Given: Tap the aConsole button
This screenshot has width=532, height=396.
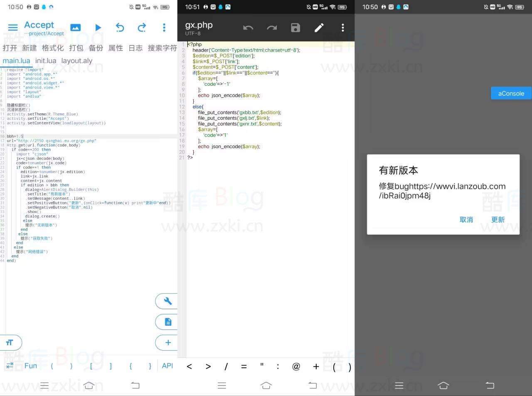Looking at the screenshot, I should [x=511, y=93].
